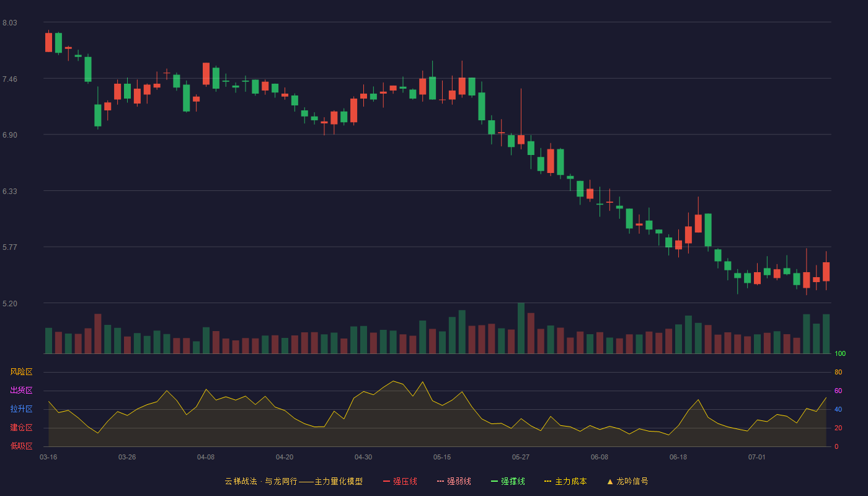Click the magenta 60 indicator axis value
The height and width of the screenshot is (496, 868).
[x=838, y=391]
